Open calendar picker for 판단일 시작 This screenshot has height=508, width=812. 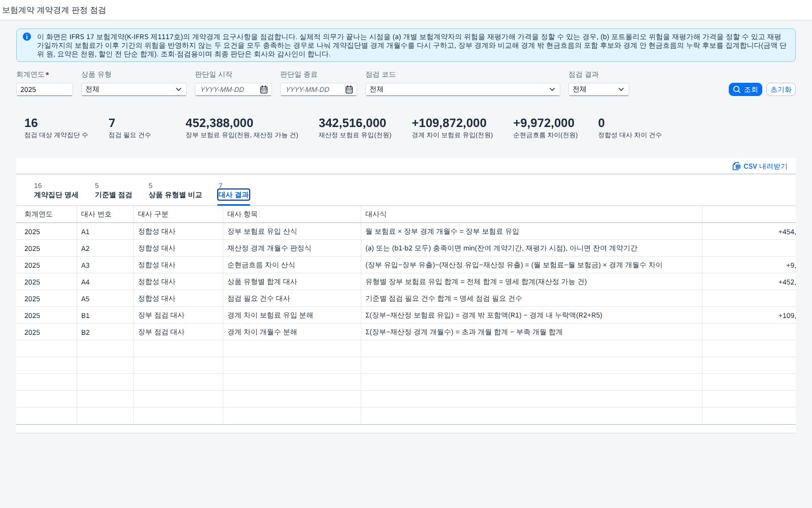(x=264, y=89)
